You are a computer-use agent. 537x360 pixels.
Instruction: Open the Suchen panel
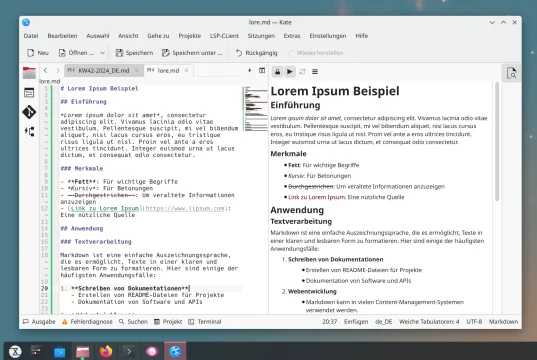(x=133, y=322)
